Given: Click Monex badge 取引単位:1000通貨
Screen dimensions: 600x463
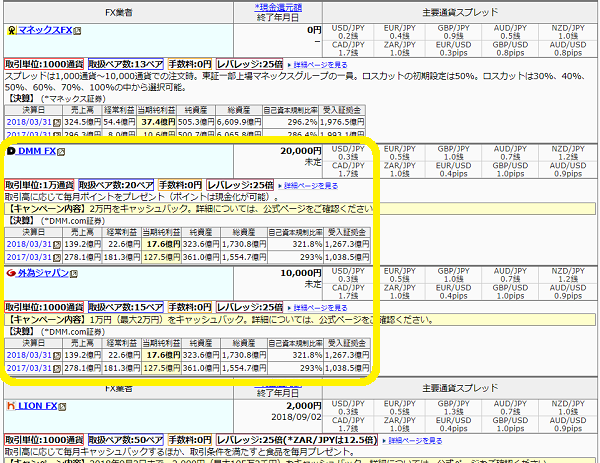Looking at the screenshot, I should pyautogui.click(x=44, y=64).
